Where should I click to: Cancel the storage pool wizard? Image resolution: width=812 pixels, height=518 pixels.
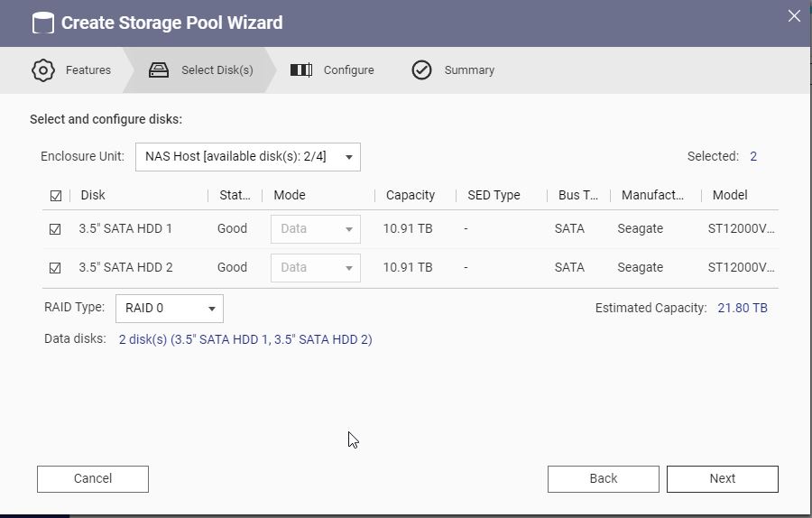(x=93, y=479)
